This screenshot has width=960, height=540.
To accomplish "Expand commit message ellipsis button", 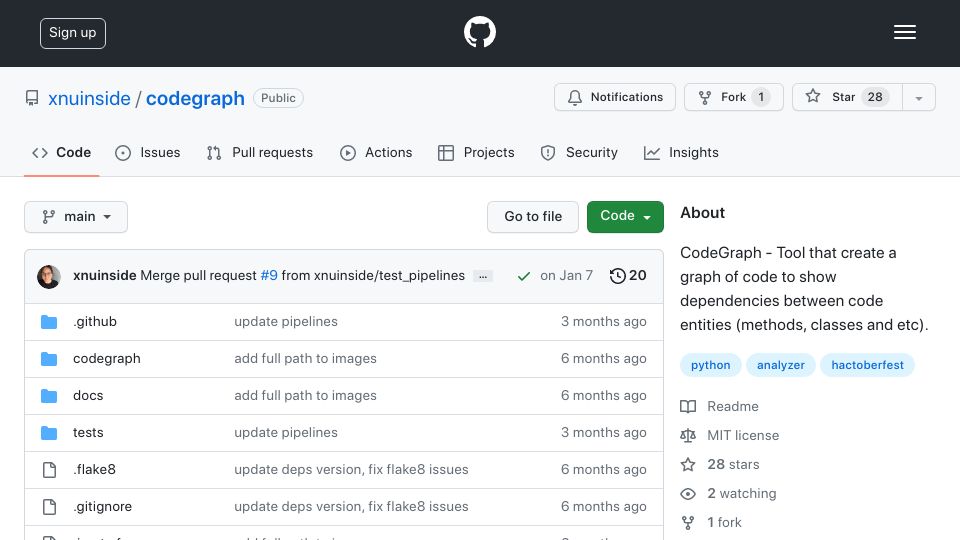I will click(483, 277).
